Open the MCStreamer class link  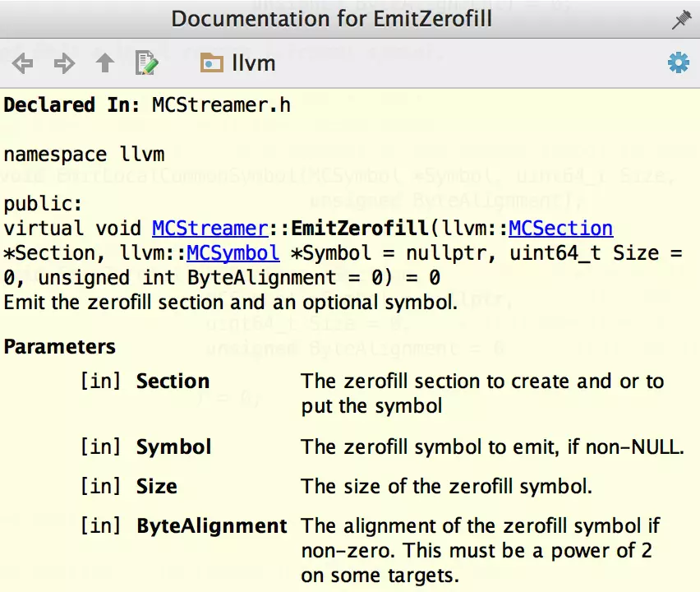[x=210, y=229]
